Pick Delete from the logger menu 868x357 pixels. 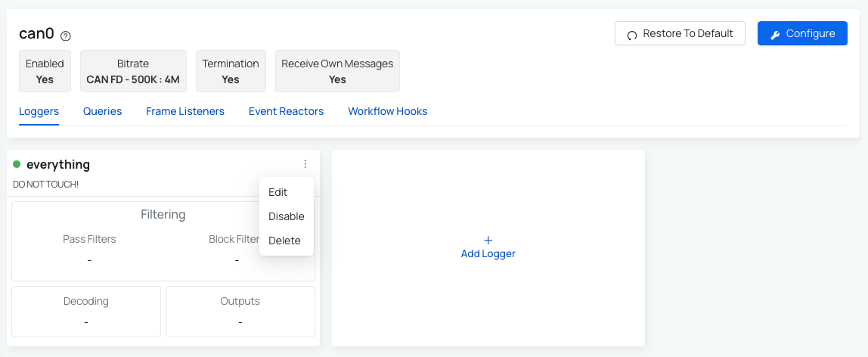point(284,241)
